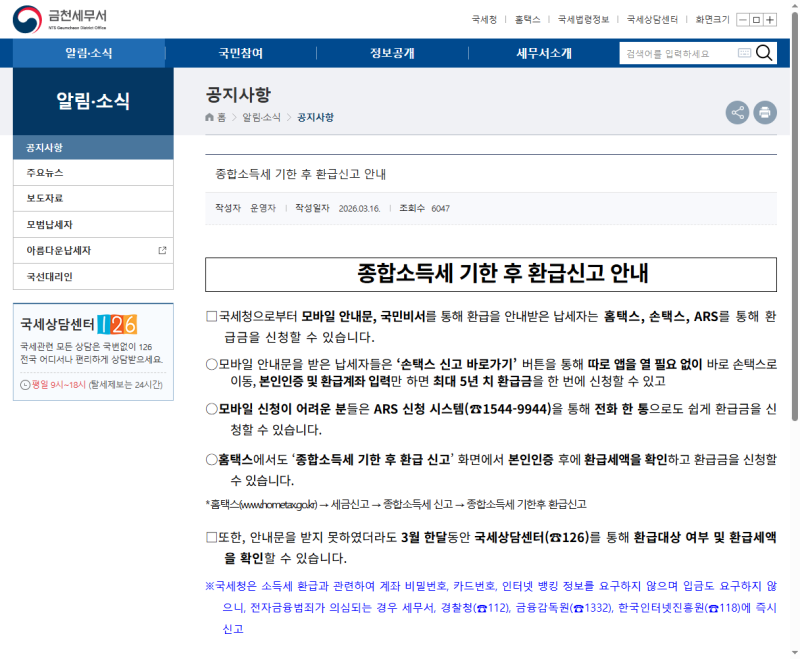Screen dimensions: 800x659
Task: Open the 국민참여 main menu
Action: (x=241, y=53)
